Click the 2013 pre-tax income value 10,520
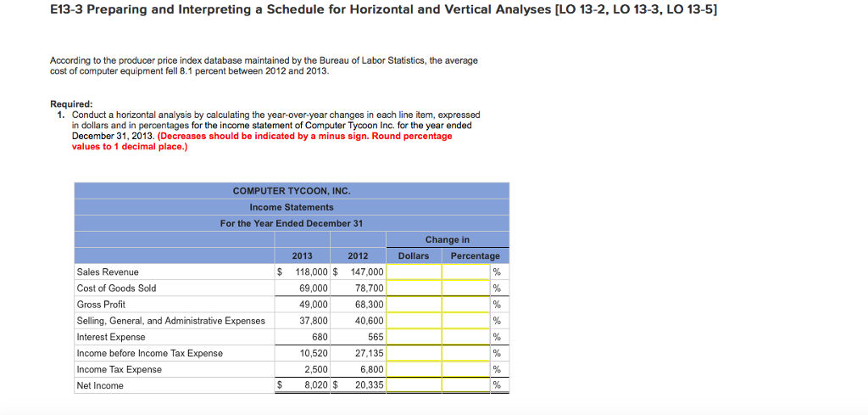The width and height of the screenshot is (868, 415). pos(314,353)
